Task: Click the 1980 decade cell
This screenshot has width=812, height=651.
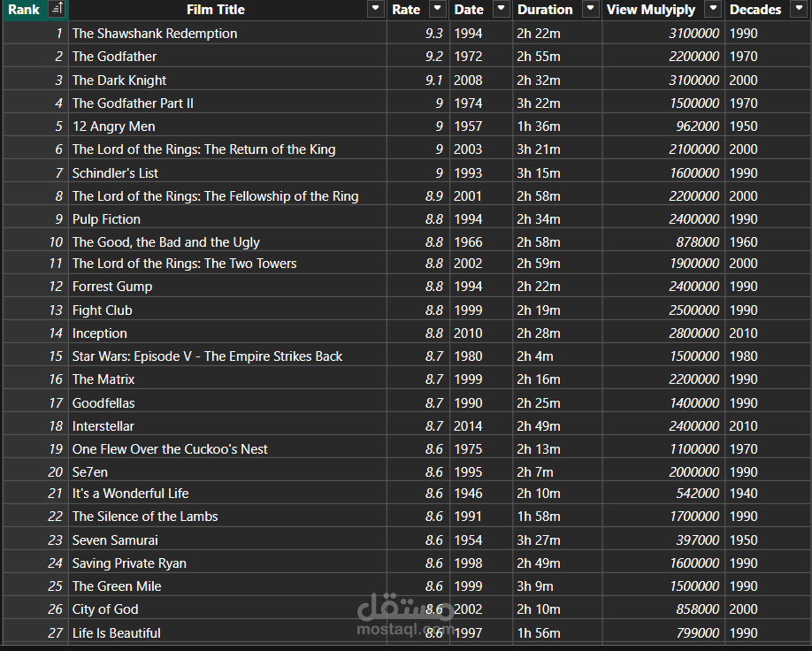Action: 768,356
